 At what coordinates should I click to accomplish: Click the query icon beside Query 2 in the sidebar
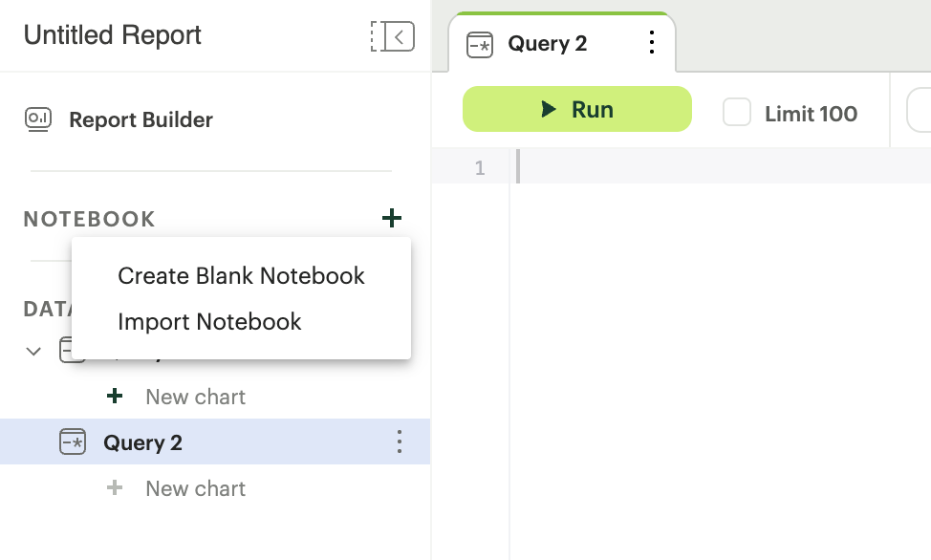73,442
